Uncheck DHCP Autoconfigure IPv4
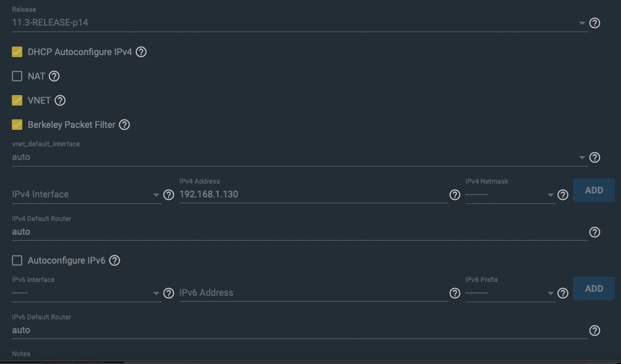 17,52
